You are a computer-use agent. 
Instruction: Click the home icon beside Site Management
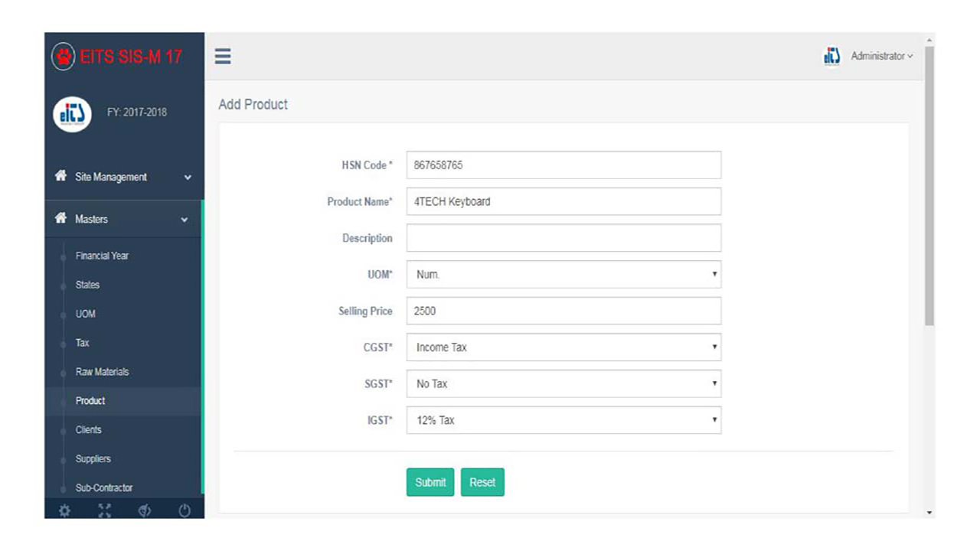tap(60, 176)
